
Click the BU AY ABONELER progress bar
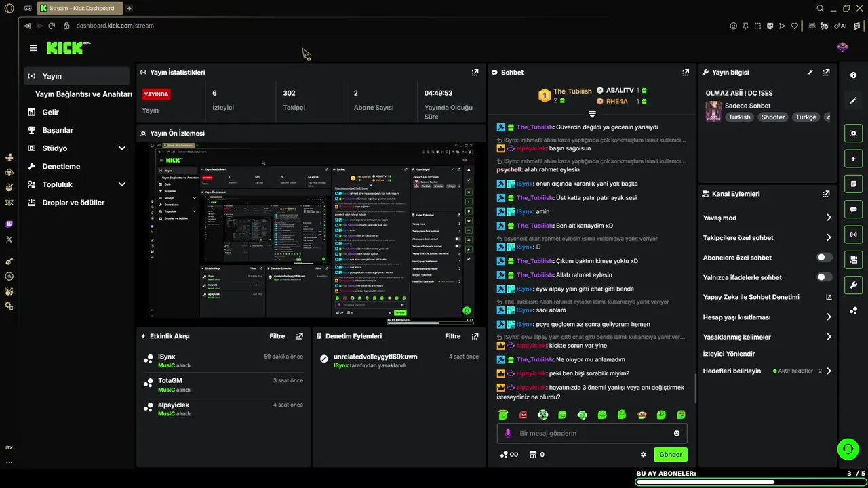751,482
